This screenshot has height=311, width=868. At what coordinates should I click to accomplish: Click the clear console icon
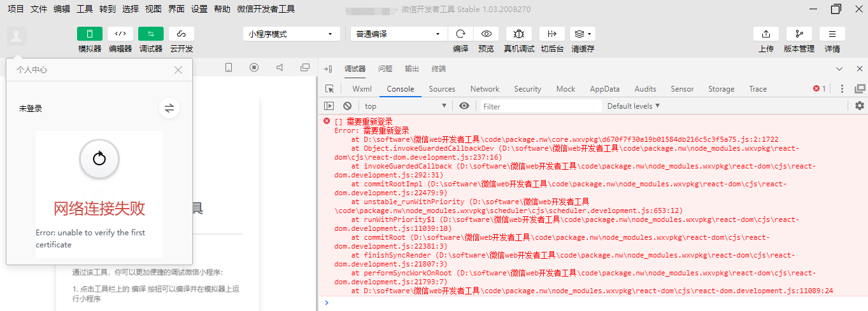(347, 106)
